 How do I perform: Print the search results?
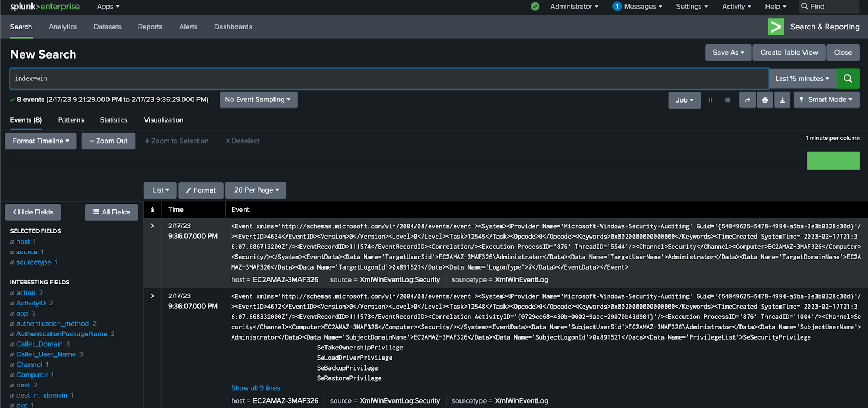pyautogui.click(x=765, y=100)
